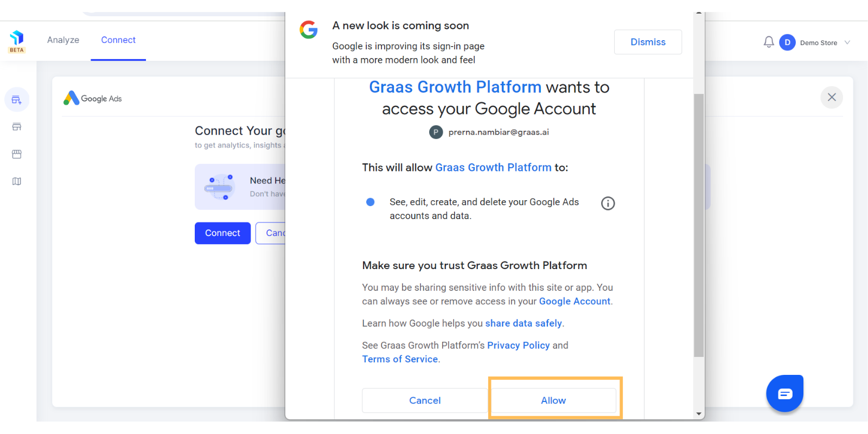Viewport: 868px width, 434px height.
Task: Open the share data safely link
Action: pyautogui.click(x=524, y=323)
